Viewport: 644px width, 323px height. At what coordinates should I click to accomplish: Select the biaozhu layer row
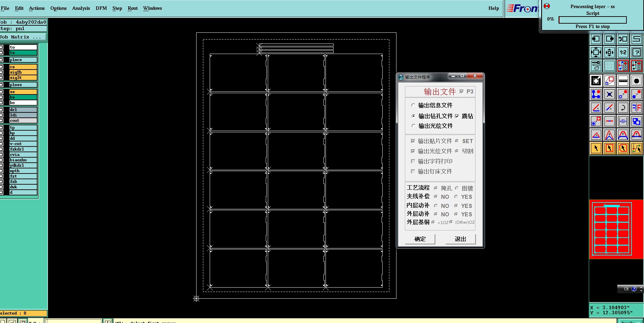coord(23,160)
